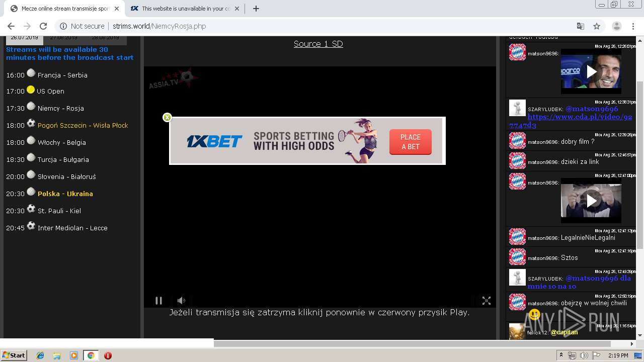
Task: Click the football icon beside Inter Mediolan
Action: (x=31, y=226)
